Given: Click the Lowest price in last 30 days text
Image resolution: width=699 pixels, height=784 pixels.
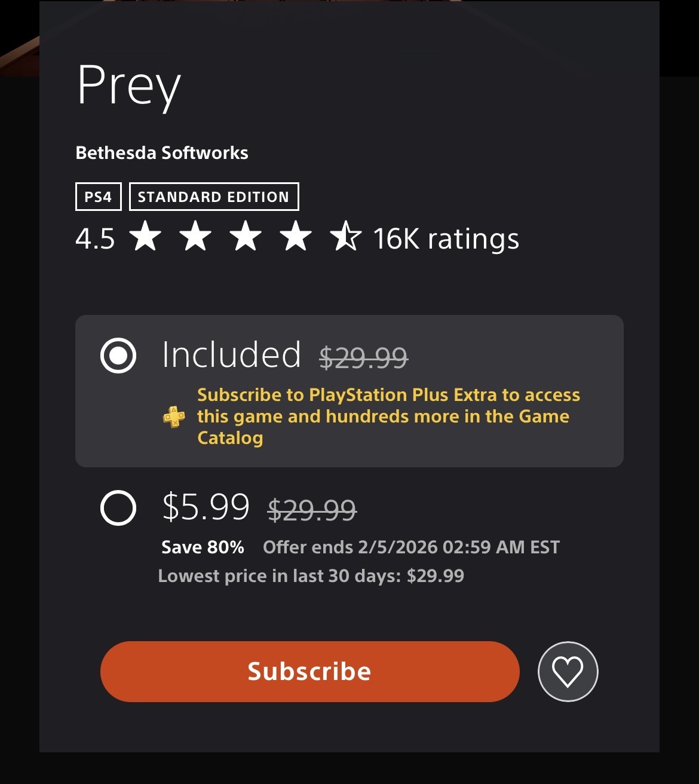Looking at the screenshot, I should tap(311, 576).
